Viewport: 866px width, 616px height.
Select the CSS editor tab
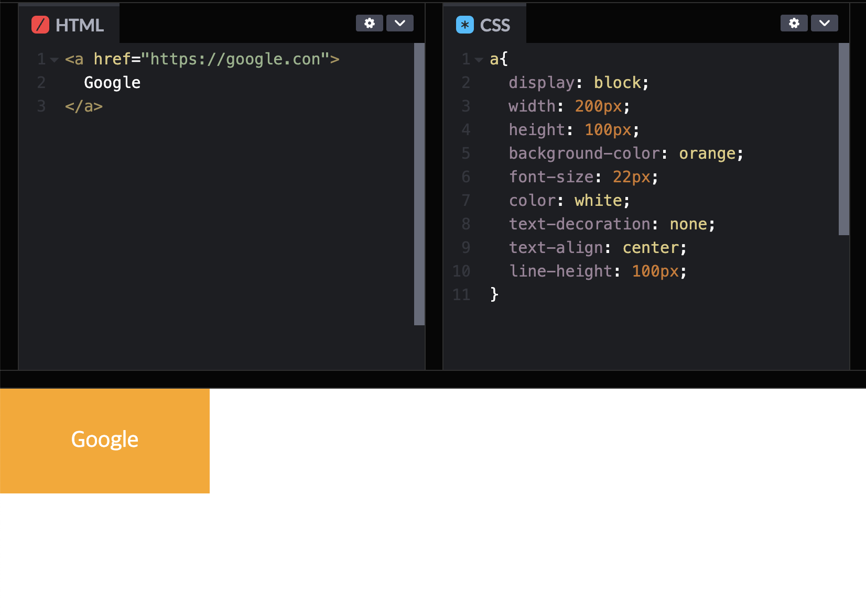point(484,25)
